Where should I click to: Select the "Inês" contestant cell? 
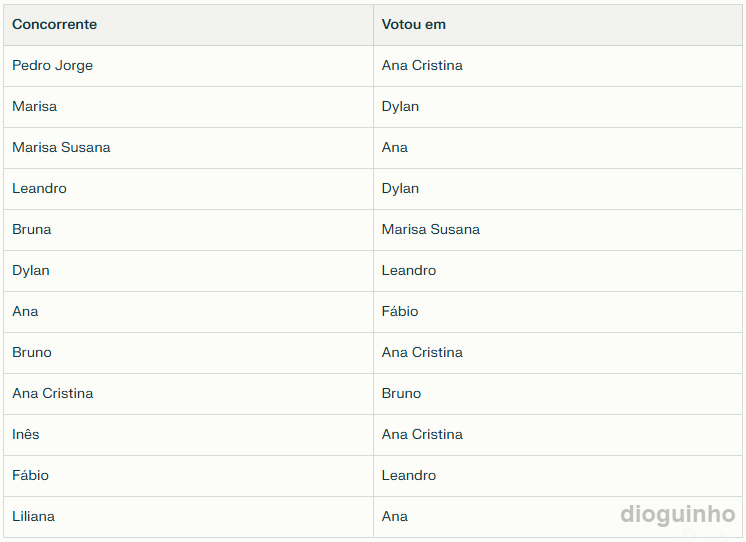[x=26, y=434]
